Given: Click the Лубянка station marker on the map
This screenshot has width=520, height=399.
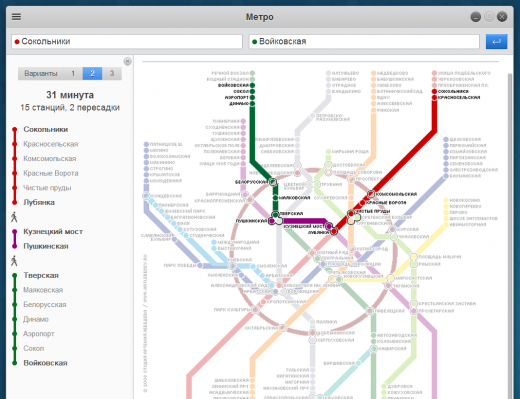Looking at the screenshot, I should tap(334, 231).
